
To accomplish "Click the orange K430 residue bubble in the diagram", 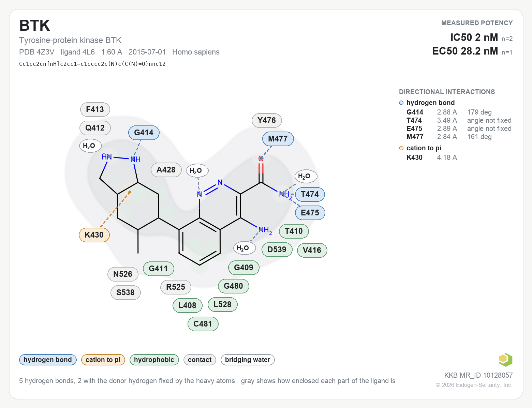I will point(94,235).
